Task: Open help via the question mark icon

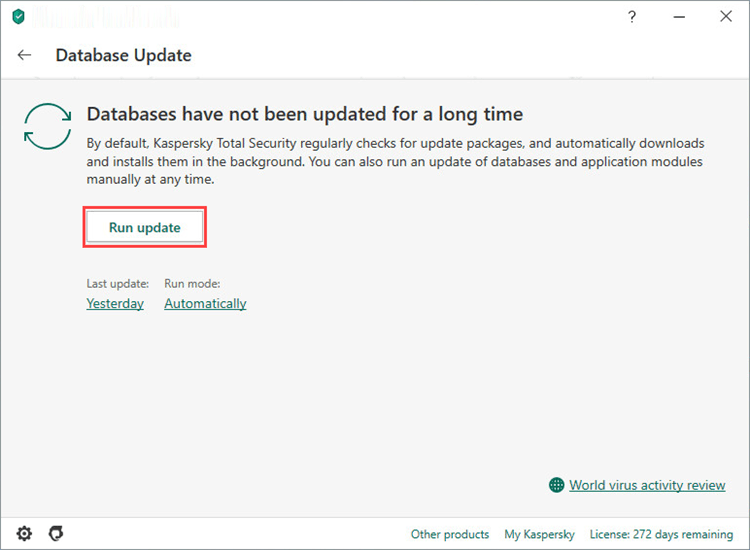Action: click(632, 17)
